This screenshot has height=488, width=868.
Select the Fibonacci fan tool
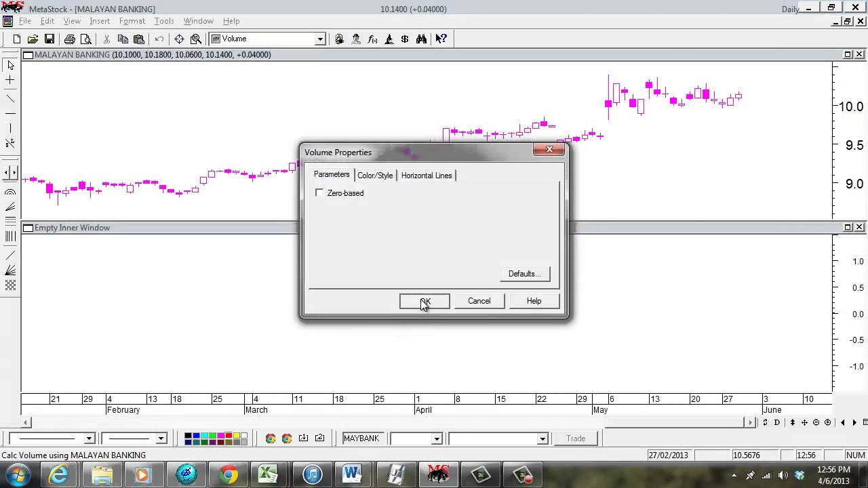pyautogui.click(x=10, y=207)
